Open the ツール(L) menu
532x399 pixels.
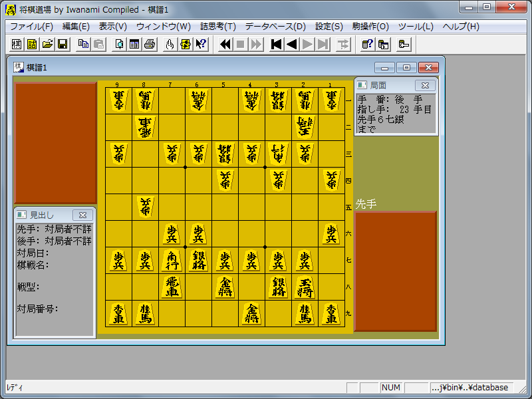pyautogui.click(x=416, y=27)
